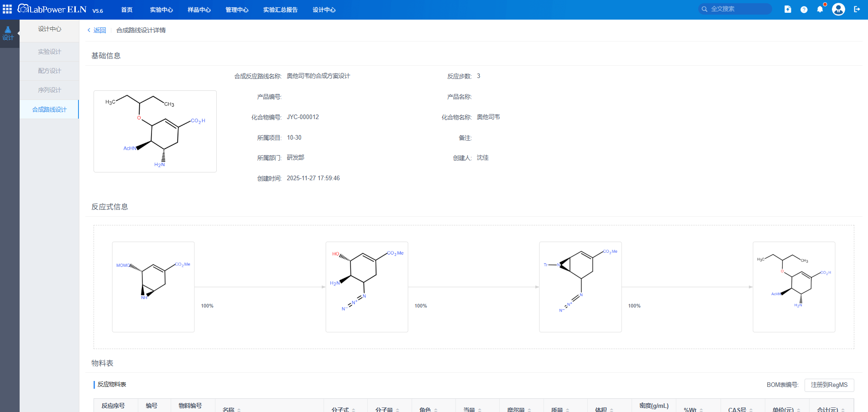Click the logout icon
This screenshot has height=412, width=868.
(857, 9)
